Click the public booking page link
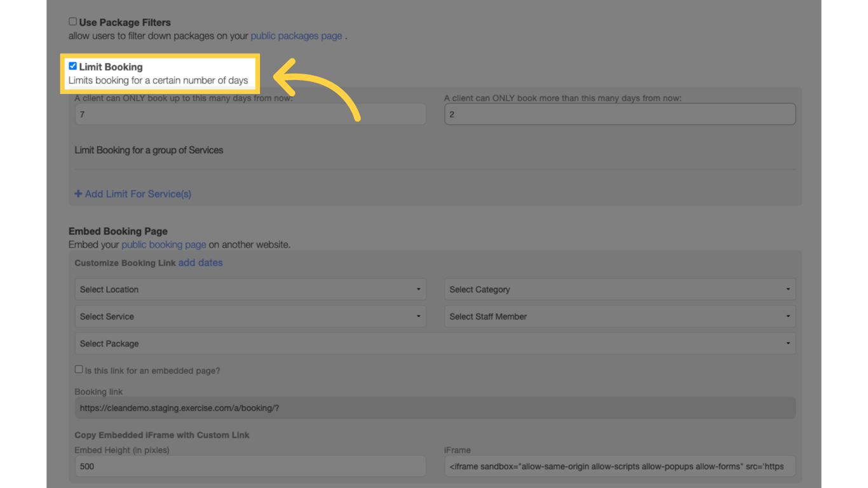The image size is (868, 488). tap(163, 244)
